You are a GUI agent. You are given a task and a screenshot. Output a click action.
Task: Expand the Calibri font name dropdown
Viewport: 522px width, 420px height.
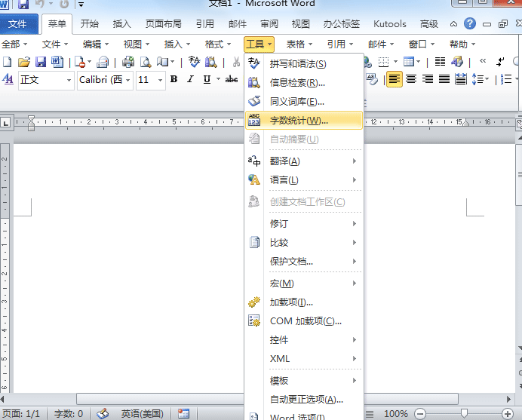coord(127,80)
